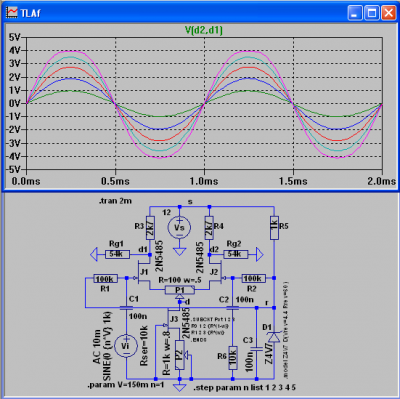Minimize the TLAf waveform window
400x399 pixels.
click(x=355, y=13)
